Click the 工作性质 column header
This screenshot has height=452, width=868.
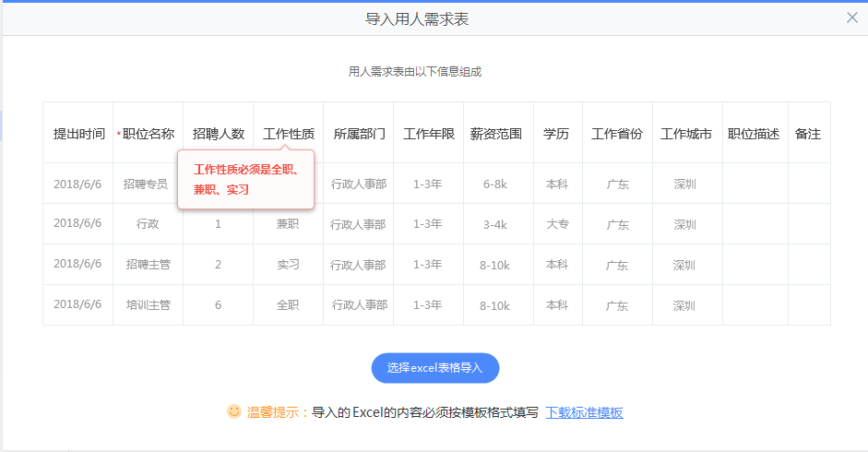[289, 134]
